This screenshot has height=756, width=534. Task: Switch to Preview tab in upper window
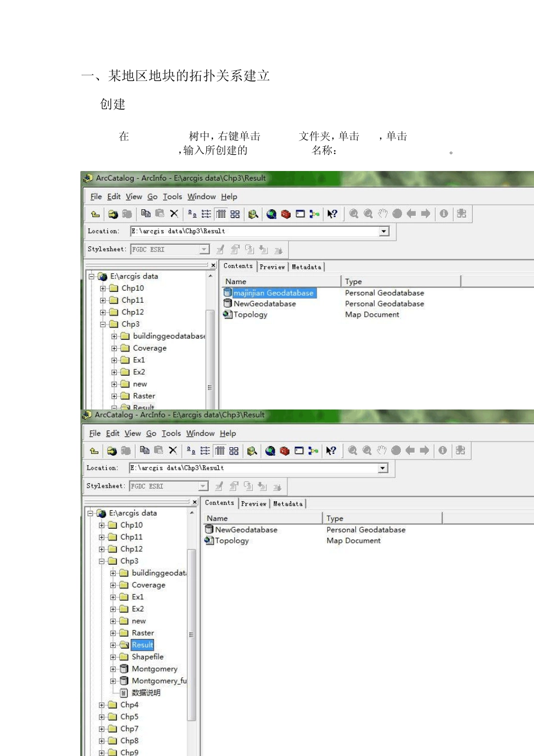tap(273, 267)
